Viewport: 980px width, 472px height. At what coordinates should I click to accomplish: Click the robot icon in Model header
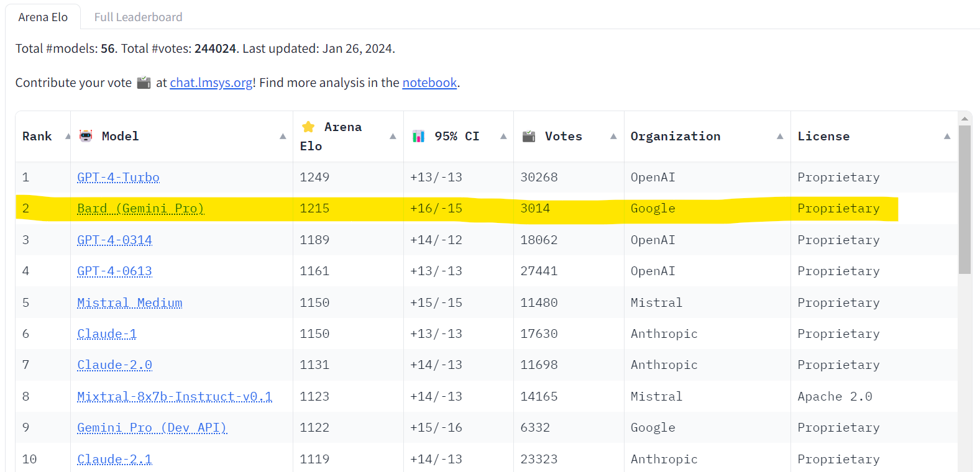[x=86, y=136]
